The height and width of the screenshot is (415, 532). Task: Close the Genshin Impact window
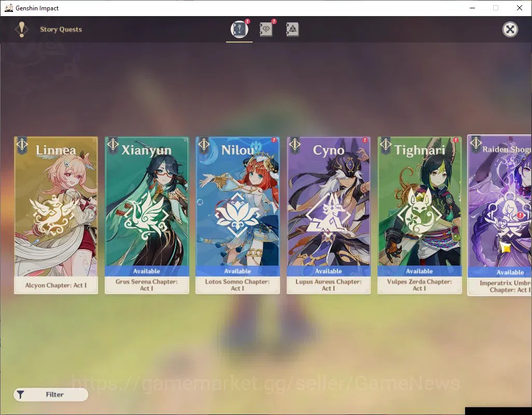[520, 8]
